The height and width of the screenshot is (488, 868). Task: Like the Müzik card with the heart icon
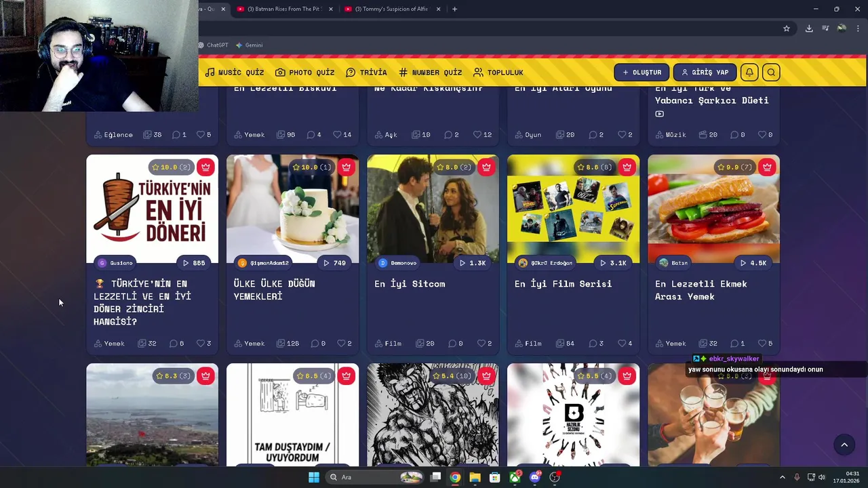click(765, 135)
